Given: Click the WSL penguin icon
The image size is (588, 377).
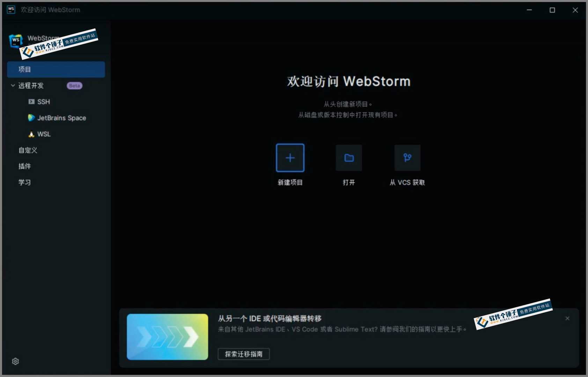Looking at the screenshot, I should click(31, 134).
